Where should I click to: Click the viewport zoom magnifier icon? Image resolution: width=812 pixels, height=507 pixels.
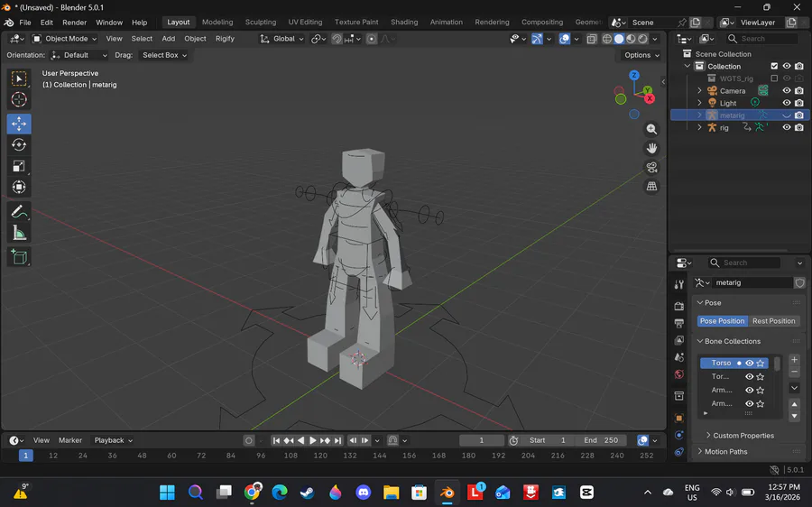[x=651, y=130]
